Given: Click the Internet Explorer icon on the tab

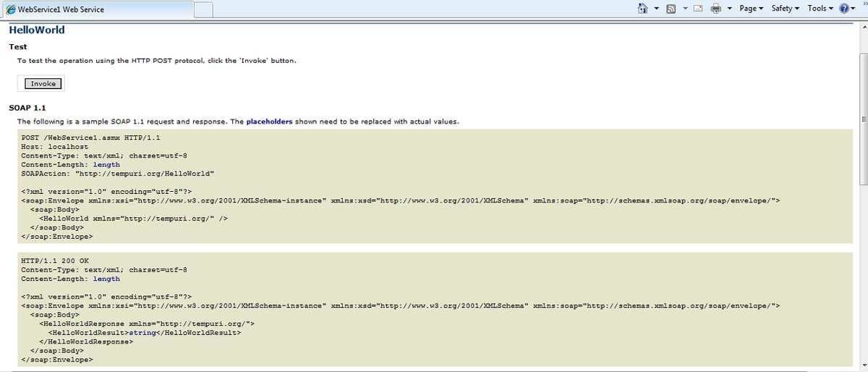Looking at the screenshot, I should point(10,9).
